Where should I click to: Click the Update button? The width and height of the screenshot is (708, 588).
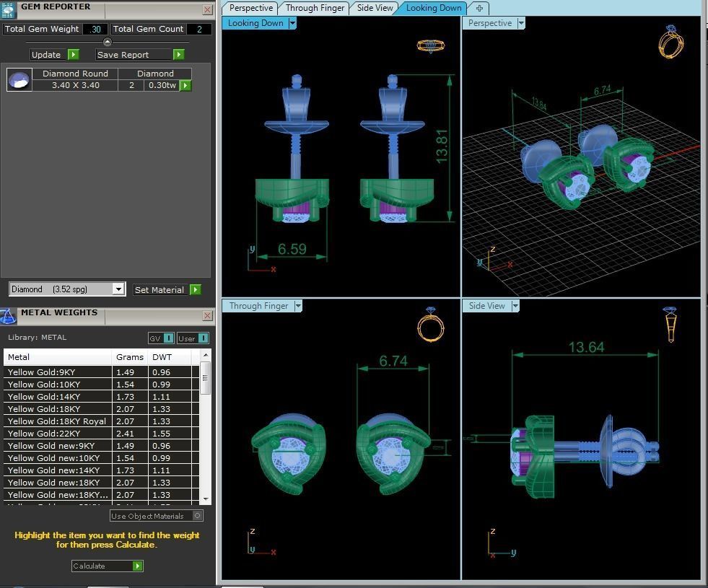[55, 55]
